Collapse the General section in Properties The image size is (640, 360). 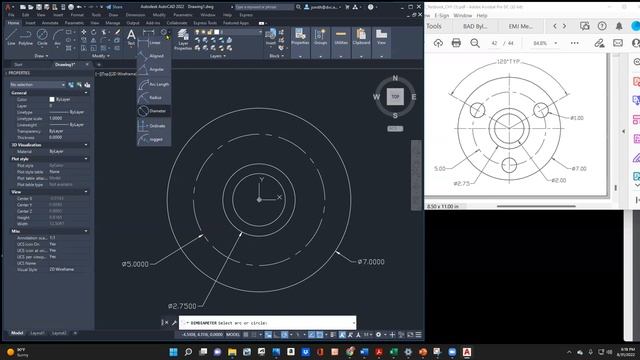coord(86,93)
